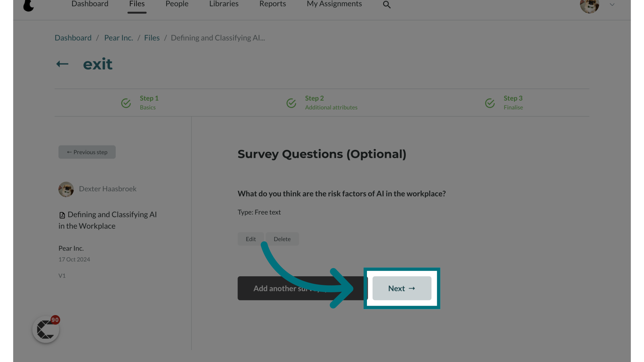Click the Step 1 Basics completed icon
Screen dimensions: 644x362
[126, 103]
